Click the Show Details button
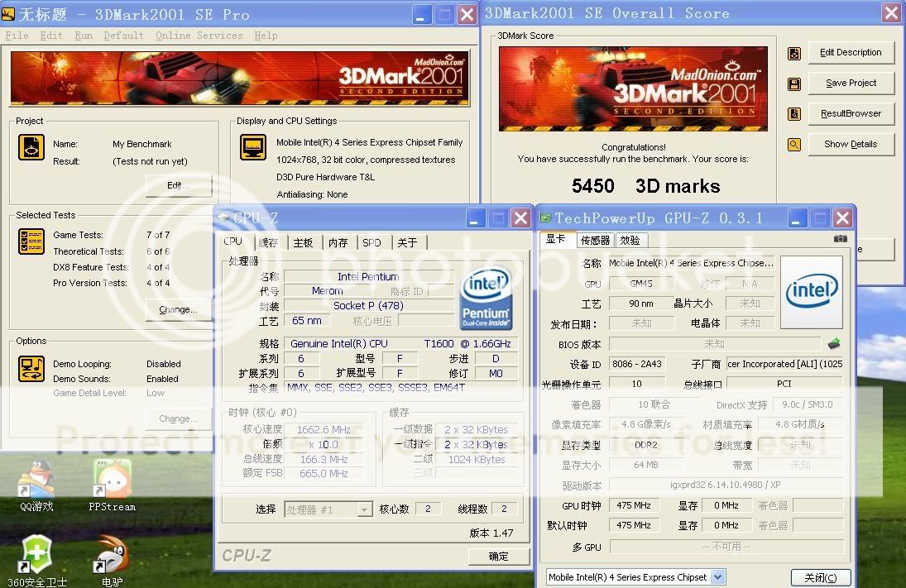Screen dimensions: 906x588 coord(851,145)
